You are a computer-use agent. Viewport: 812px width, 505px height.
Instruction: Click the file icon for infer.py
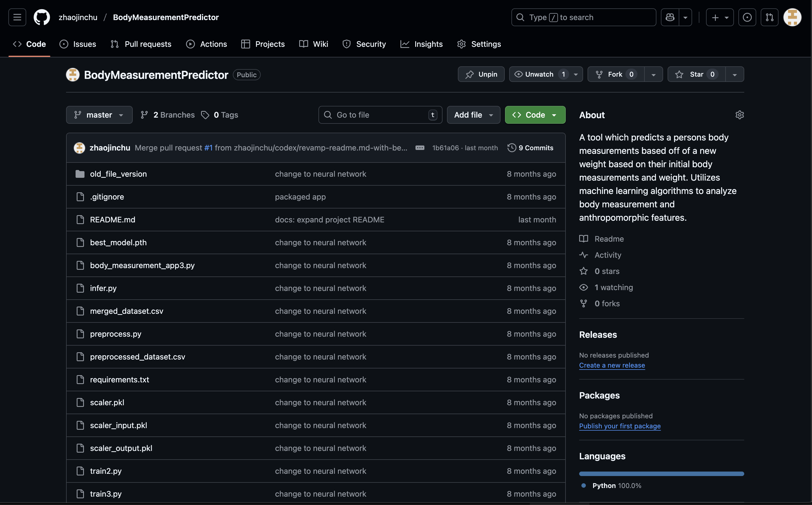click(x=80, y=288)
